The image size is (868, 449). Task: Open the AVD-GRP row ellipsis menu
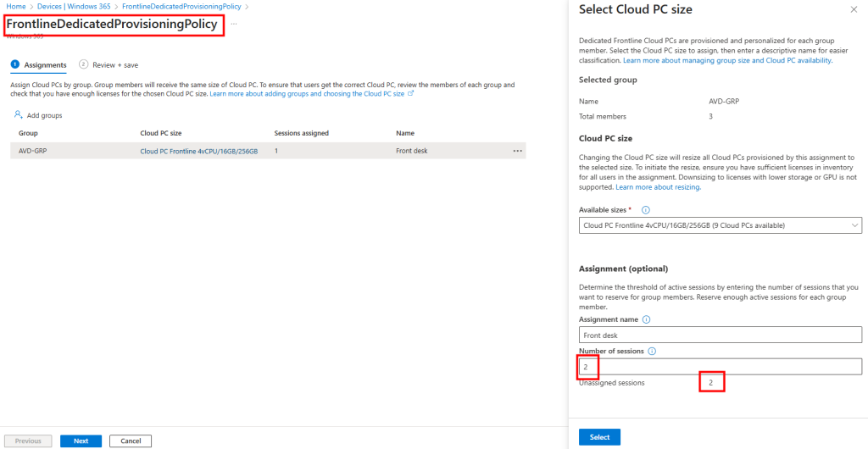click(x=517, y=151)
